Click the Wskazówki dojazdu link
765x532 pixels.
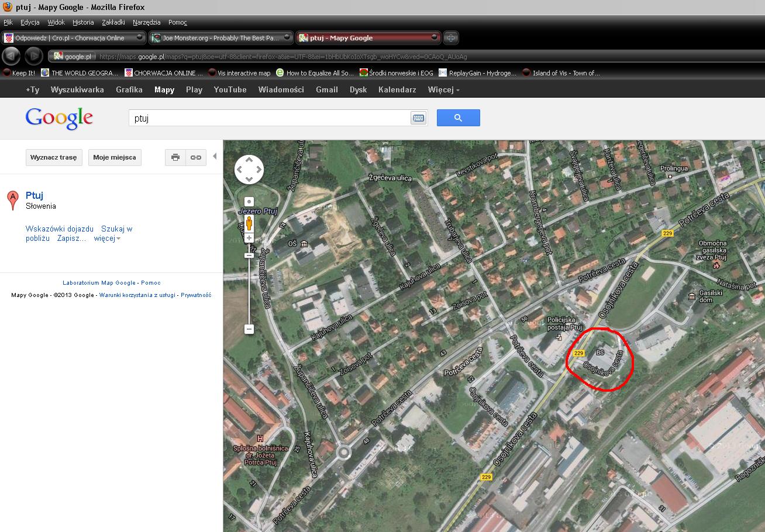tap(59, 229)
